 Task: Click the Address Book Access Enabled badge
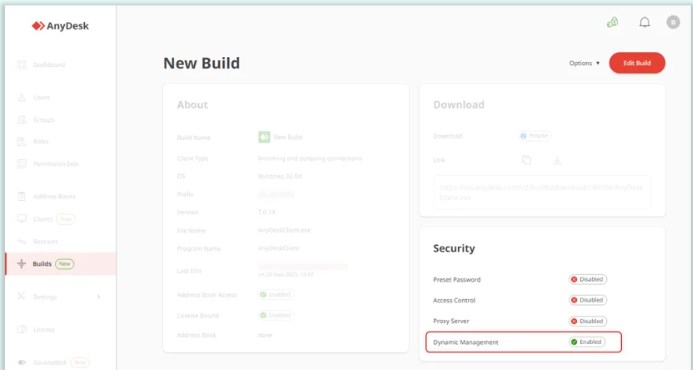click(276, 294)
